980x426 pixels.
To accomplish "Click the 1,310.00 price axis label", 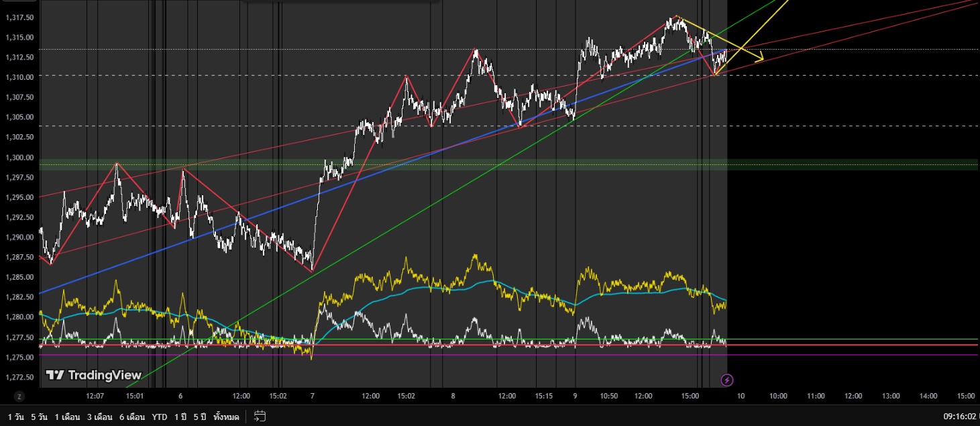I will pyautogui.click(x=19, y=78).
